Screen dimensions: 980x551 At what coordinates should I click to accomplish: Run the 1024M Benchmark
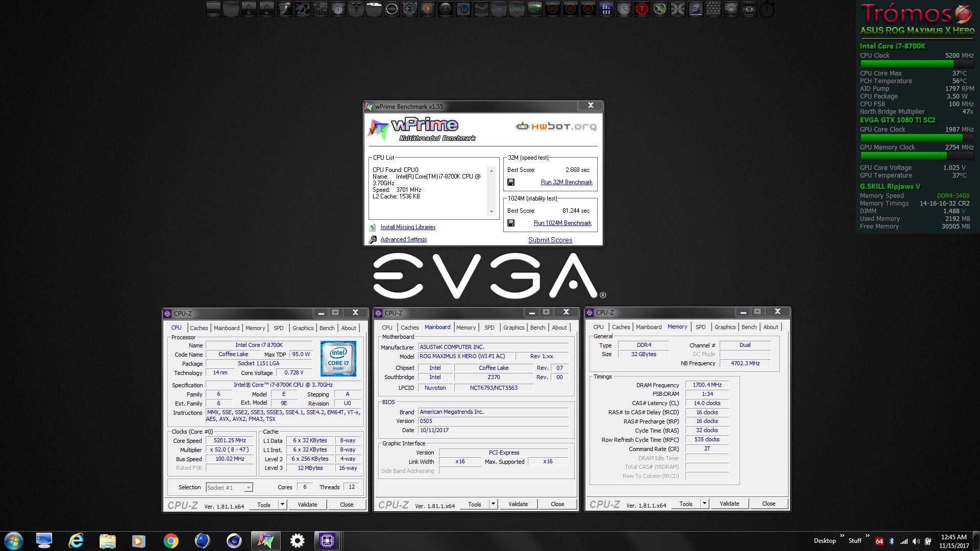(x=562, y=223)
